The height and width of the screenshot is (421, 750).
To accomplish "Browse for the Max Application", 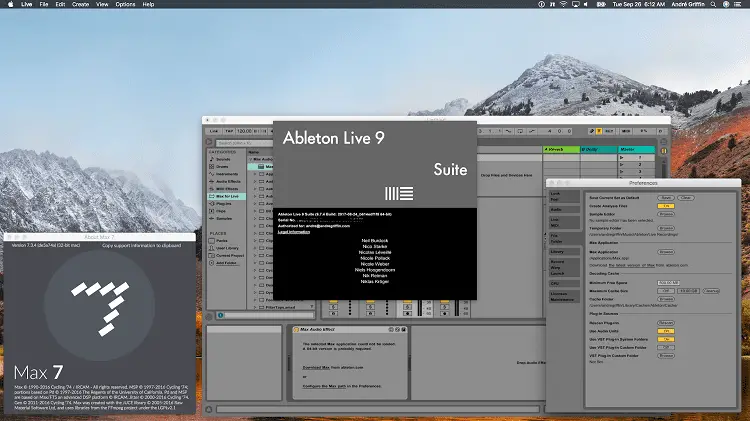I will point(665,252).
